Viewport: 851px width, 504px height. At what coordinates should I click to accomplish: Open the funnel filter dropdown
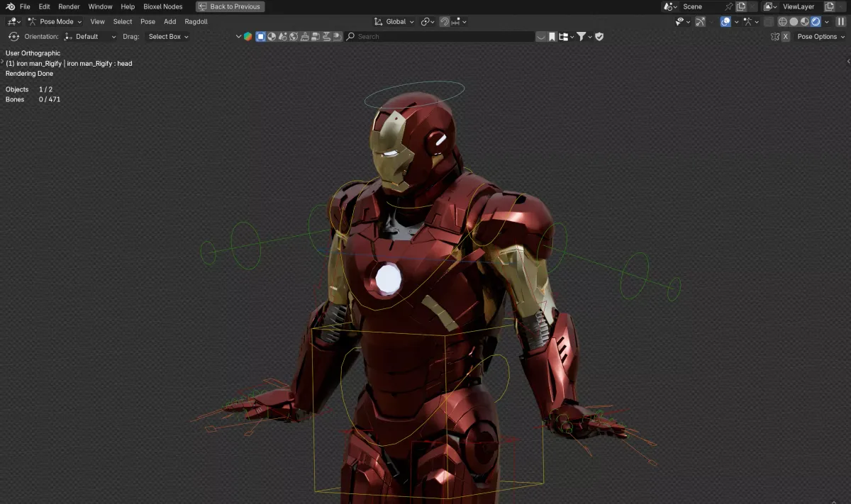click(x=584, y=36)
